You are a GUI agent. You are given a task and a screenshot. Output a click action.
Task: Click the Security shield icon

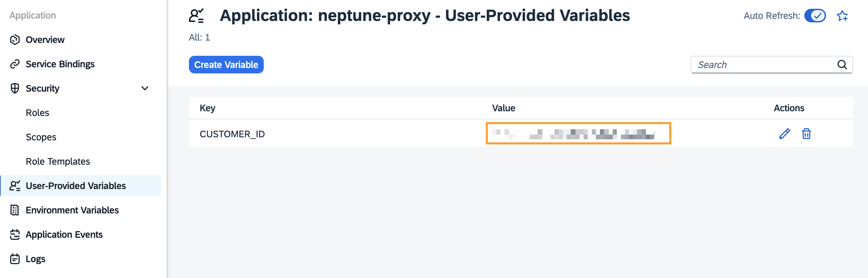pos(15,88)
